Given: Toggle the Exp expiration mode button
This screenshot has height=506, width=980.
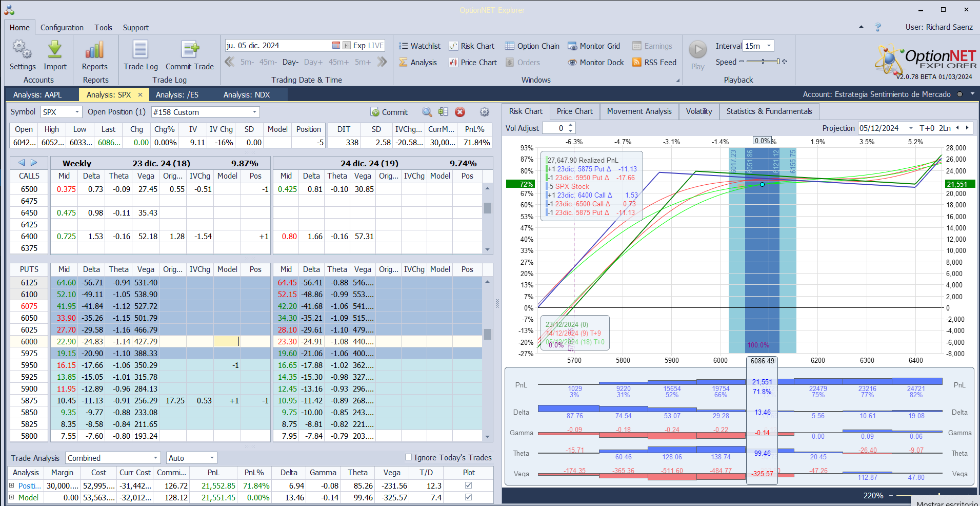Looking at the screenshot, I should (359, 45).
